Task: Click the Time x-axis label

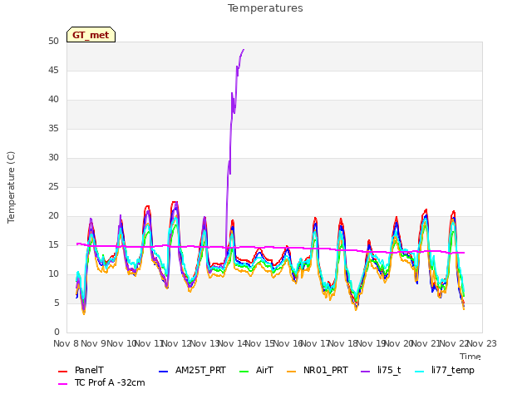Action: point(470,357)
